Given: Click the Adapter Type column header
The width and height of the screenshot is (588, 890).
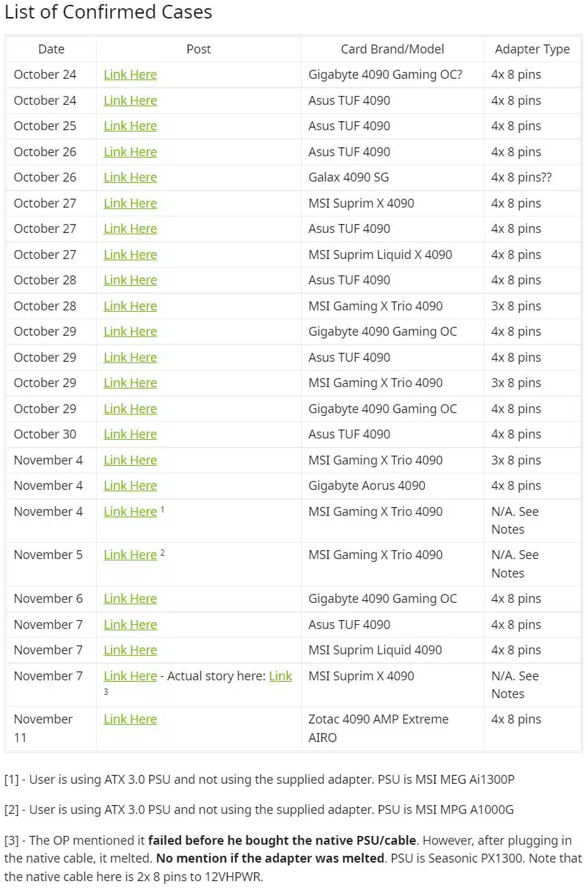Looking at the screenshot, I should [532, 49].
